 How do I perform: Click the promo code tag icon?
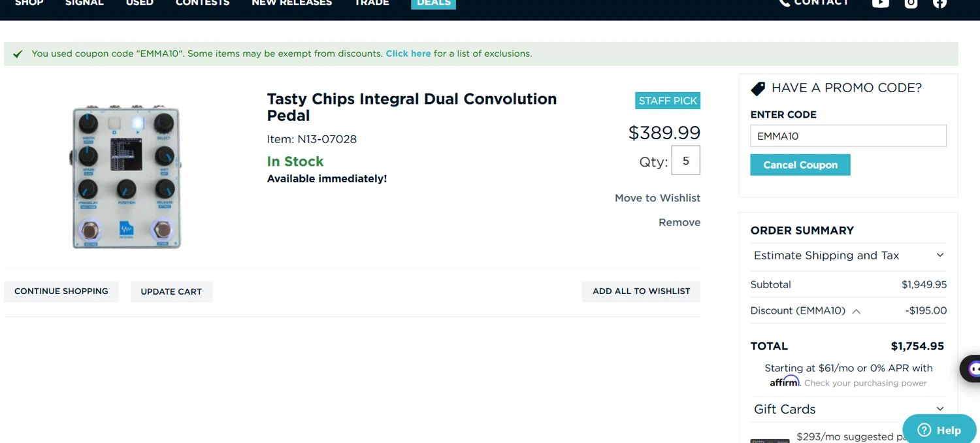tap(758, 88)
